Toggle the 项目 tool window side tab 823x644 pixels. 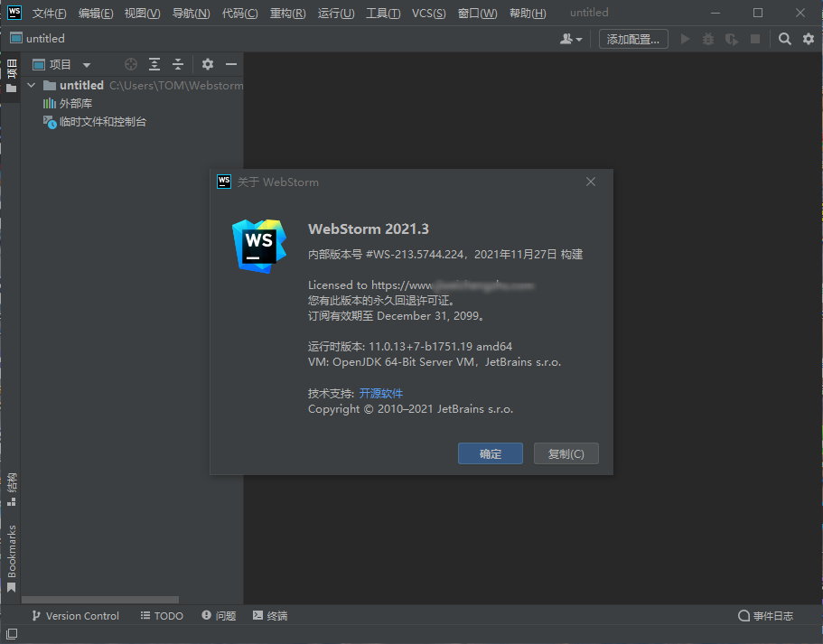pos(11,76)
